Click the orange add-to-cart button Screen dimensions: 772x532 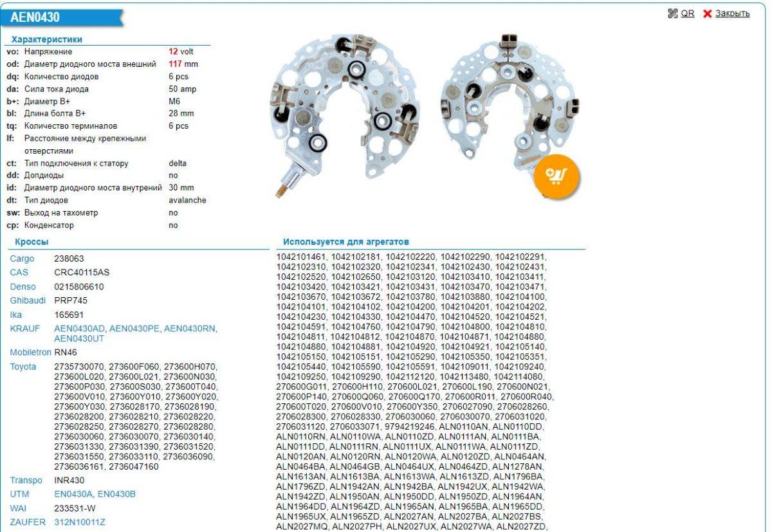point(556,174)
